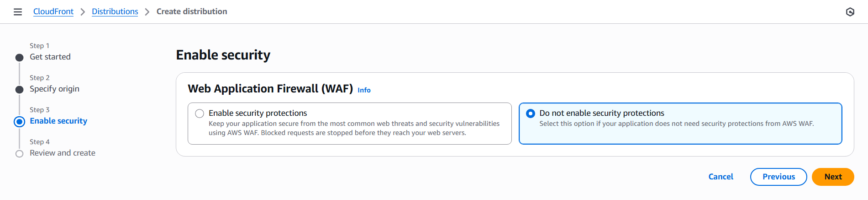
Task: Click the Step 4 Review and create circle
Action: coord(19,154)
